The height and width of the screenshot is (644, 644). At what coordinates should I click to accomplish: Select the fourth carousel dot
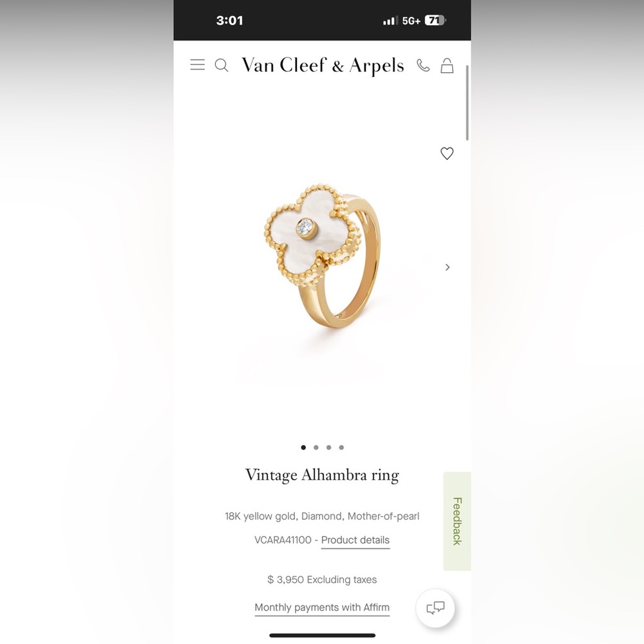[341, 448]
